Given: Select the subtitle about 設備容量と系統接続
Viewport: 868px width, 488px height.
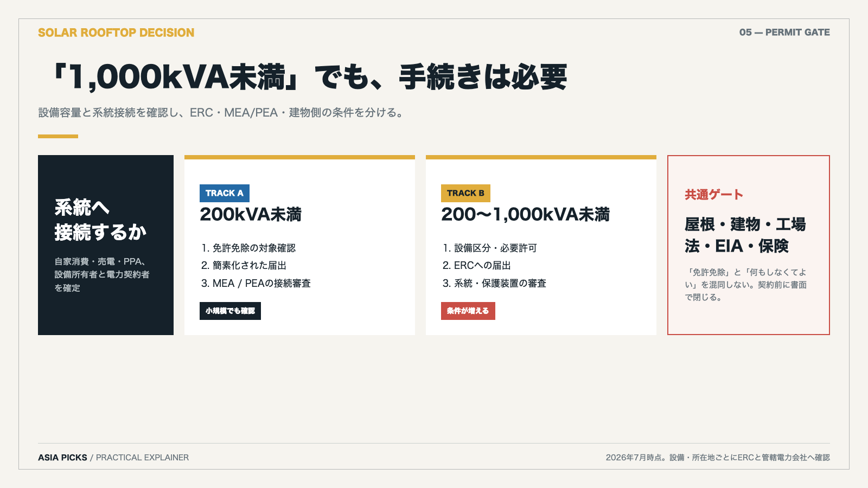Looking at the screenshot, I should (221, 113).
